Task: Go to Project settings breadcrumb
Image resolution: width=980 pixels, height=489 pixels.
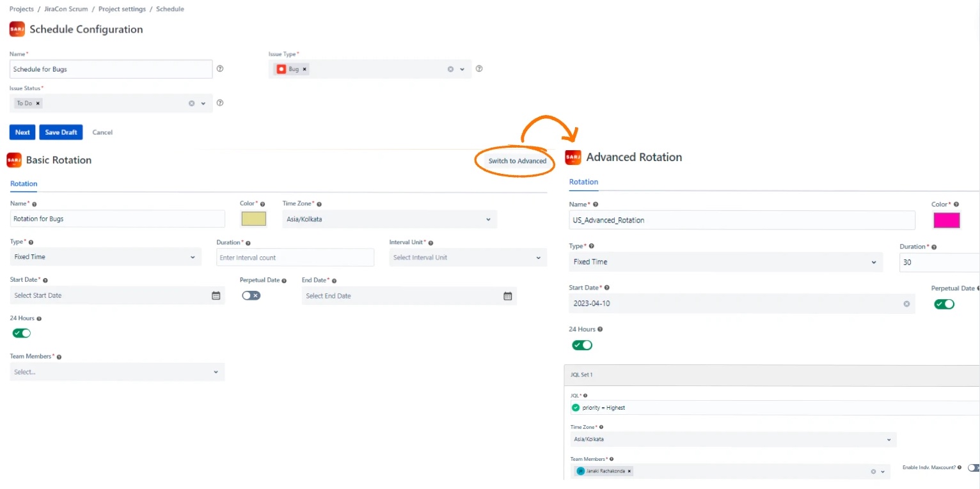Action: [122, 9]
